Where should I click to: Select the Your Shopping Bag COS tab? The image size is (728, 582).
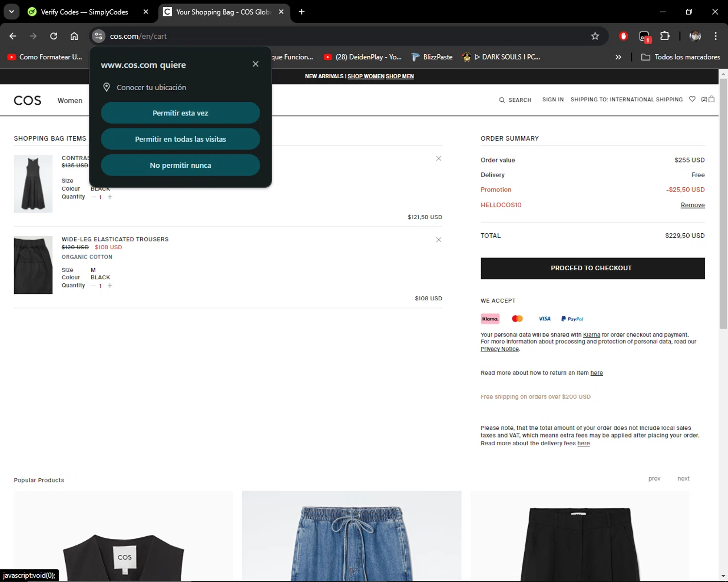[x=224, y=12]
